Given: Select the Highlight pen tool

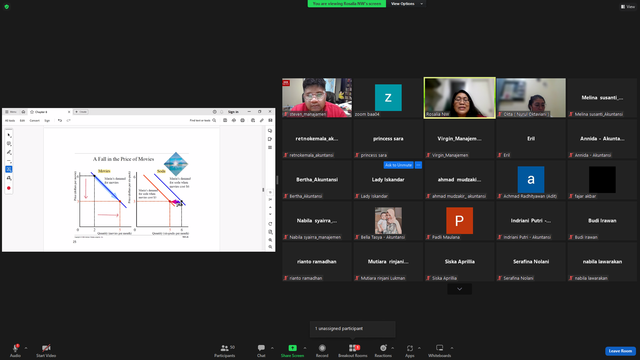Looking at the screenshot, I should (x=9, y=152).
